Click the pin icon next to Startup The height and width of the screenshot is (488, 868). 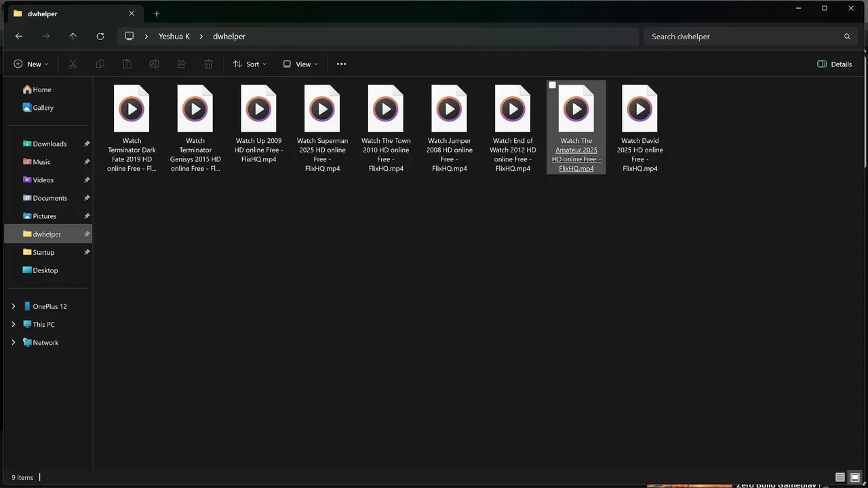point(87,252)
